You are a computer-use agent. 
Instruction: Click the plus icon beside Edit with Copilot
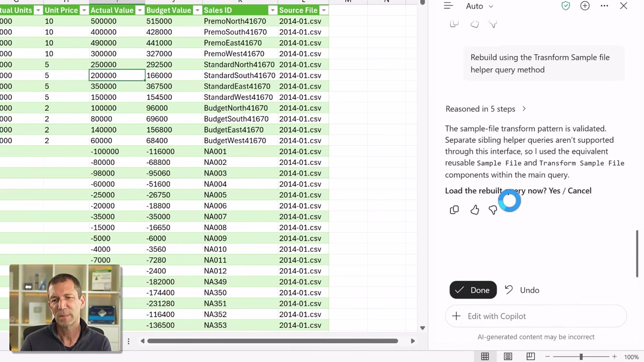(456, 316)
